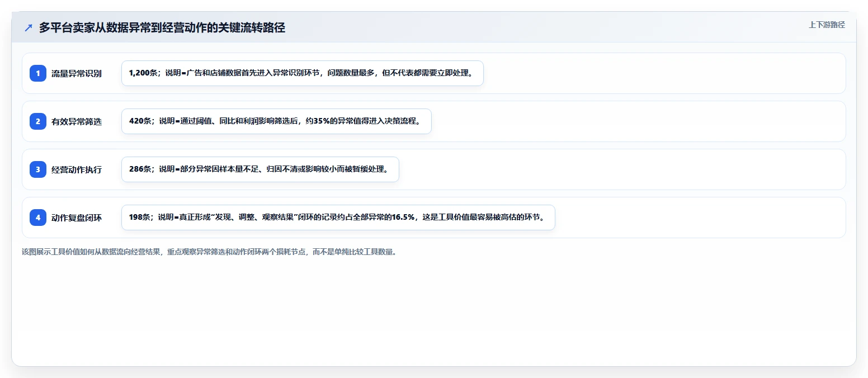Viewport: 868px width, 378px height.
Task: Click the title 多平台卖家从数据异常到经营动作的关键流转路径
Action: [162, 28]
